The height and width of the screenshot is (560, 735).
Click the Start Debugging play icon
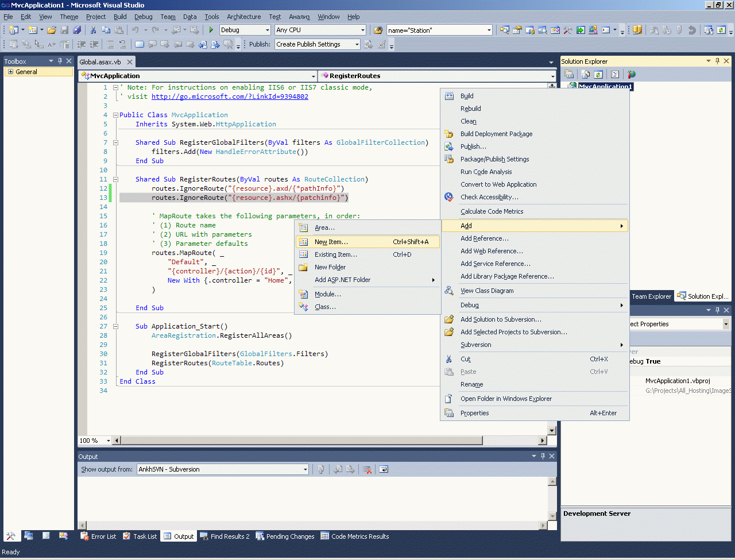pyautogui.click(x=211, y=30)
